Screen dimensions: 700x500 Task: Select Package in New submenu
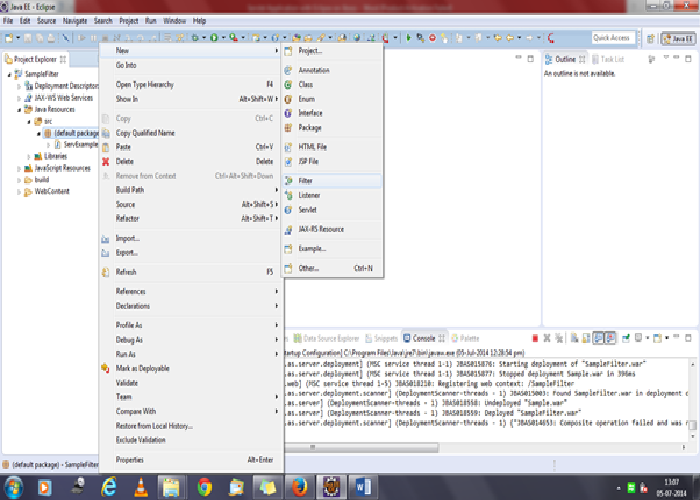332,128
